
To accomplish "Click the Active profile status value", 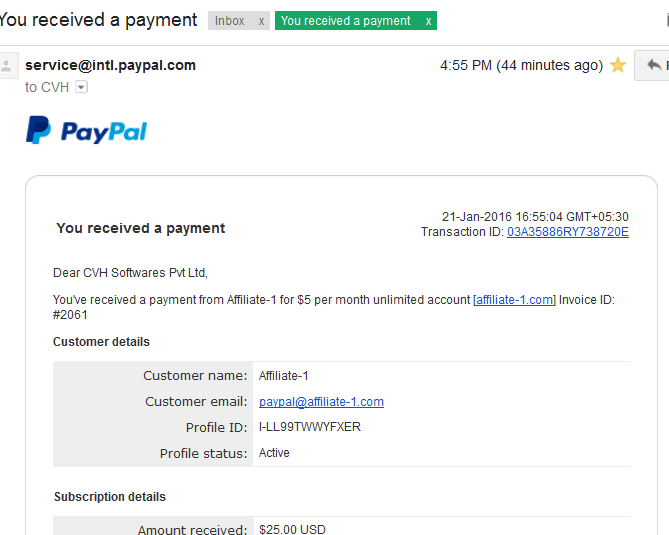I will pyautogui.click(x=274, y=453).
